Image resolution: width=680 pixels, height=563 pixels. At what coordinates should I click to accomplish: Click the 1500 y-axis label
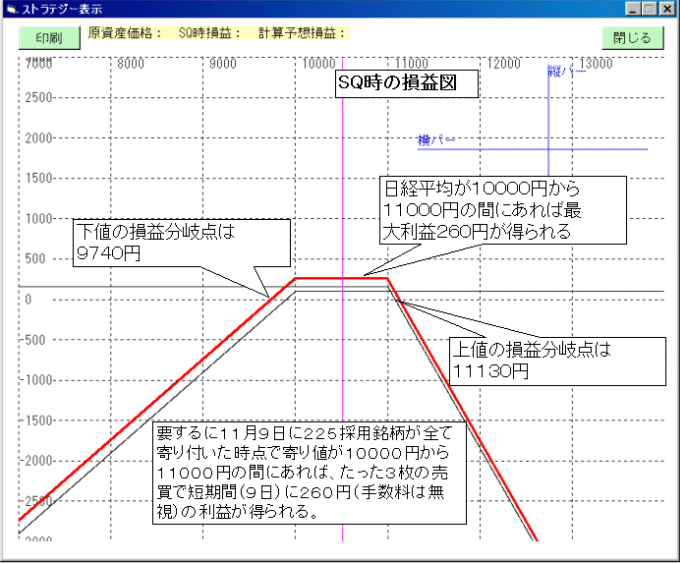tap(39, 178)
